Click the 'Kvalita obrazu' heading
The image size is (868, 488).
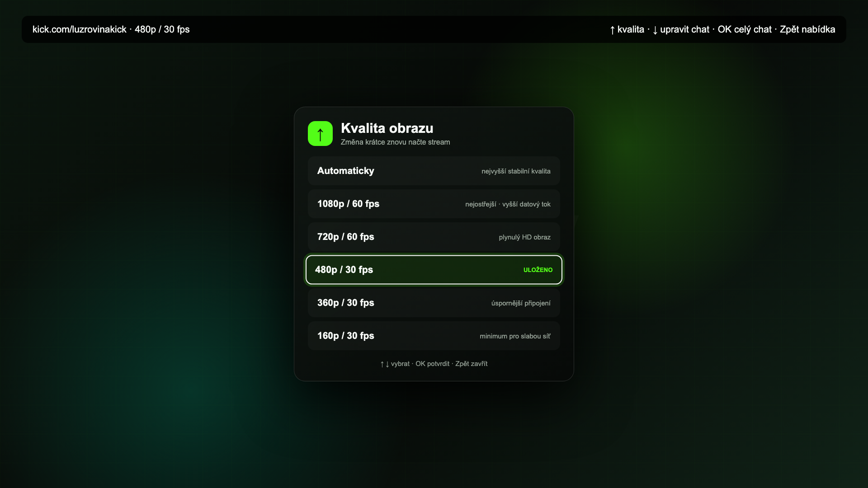[387, 128]
